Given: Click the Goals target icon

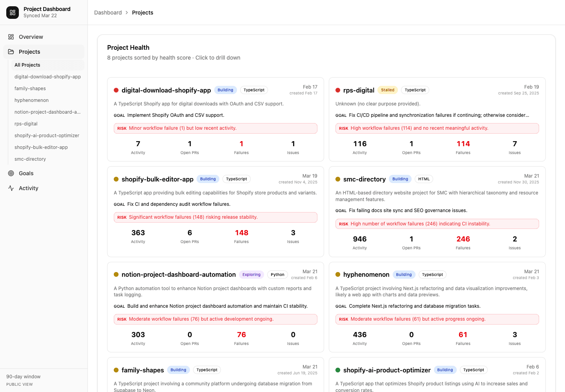Looking at the screenshot, I should click(x=11, y=173).
